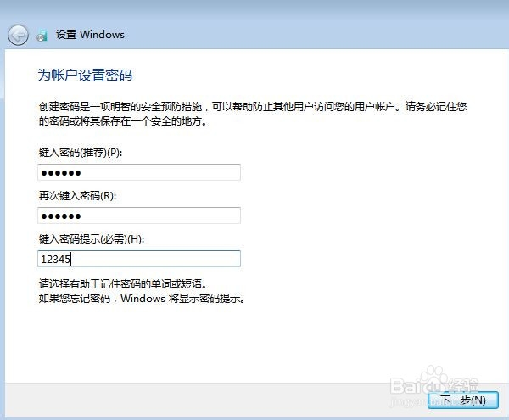Click the 设置 Windows title text
The height and width of the screenshot is (420, 509).
coord(90,35)
